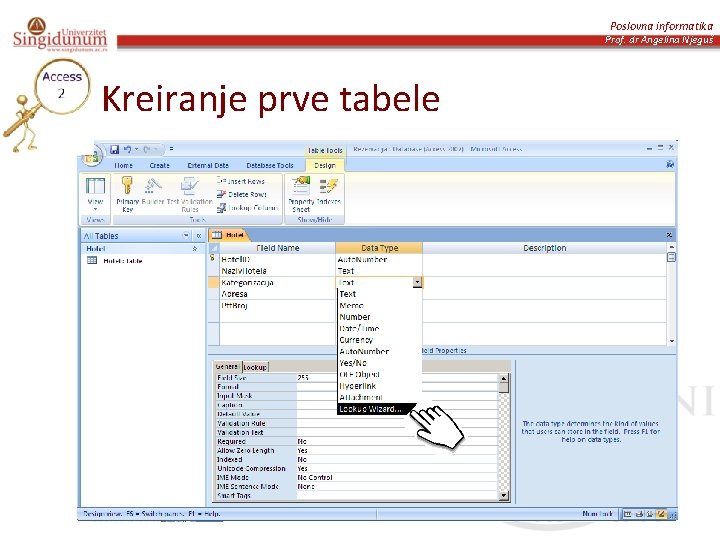This screenshot has height=540, width=720.
Task: Click field properties scrollbar up arrow
Action: click(x=504, y=378)
